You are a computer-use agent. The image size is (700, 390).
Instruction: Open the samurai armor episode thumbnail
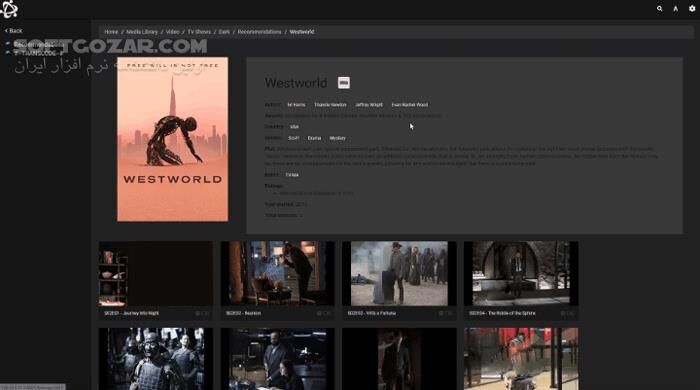(156, 359)
